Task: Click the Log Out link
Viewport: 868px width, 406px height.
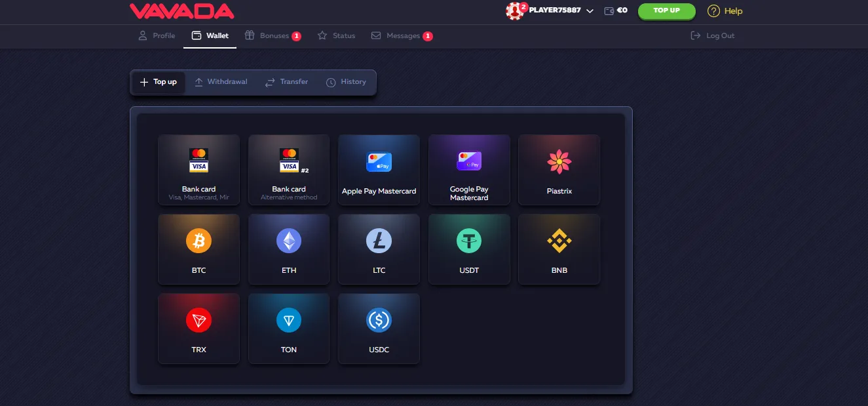Action: (x=713, y=36)
